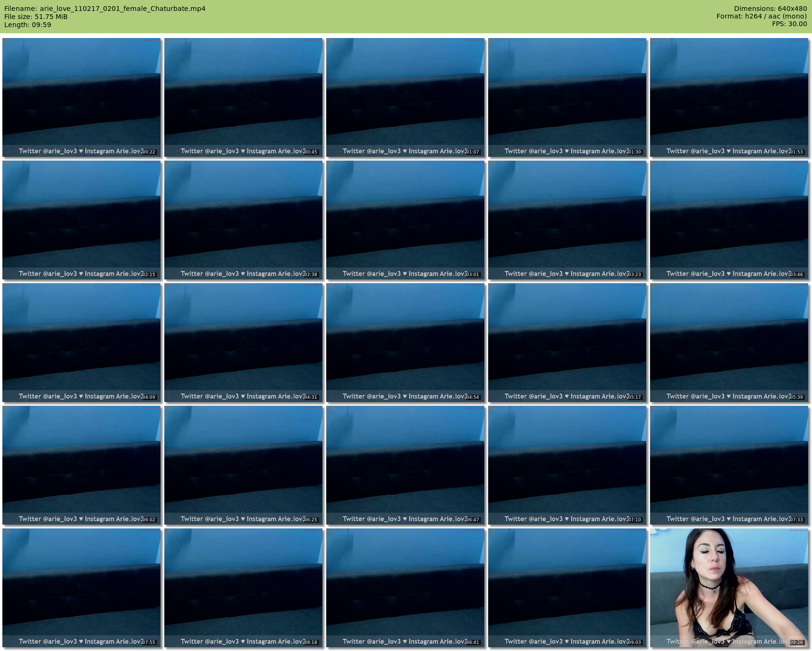This screenshot has width=812, height=651.
Task: Click the File size 51.75 MiB line
Action: [36, 17]
